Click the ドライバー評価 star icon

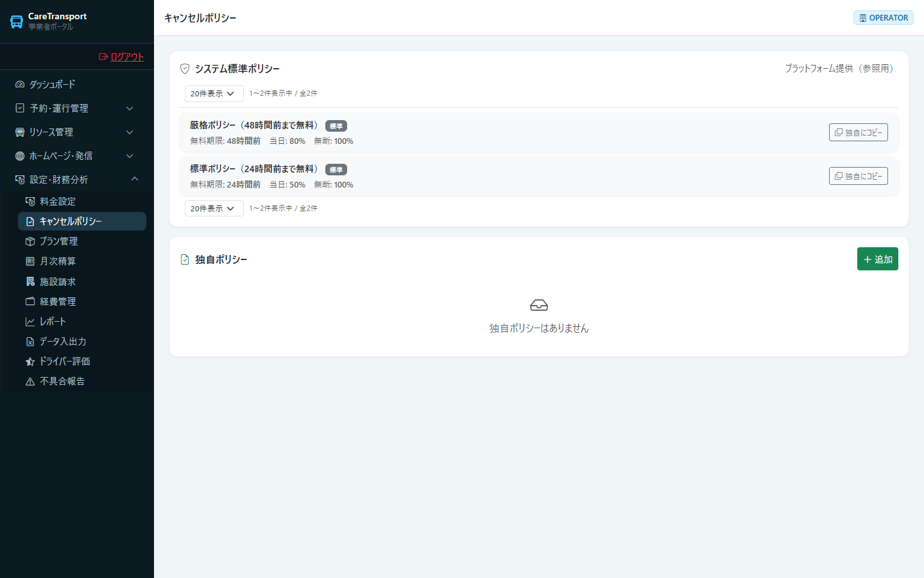point(30,362)
